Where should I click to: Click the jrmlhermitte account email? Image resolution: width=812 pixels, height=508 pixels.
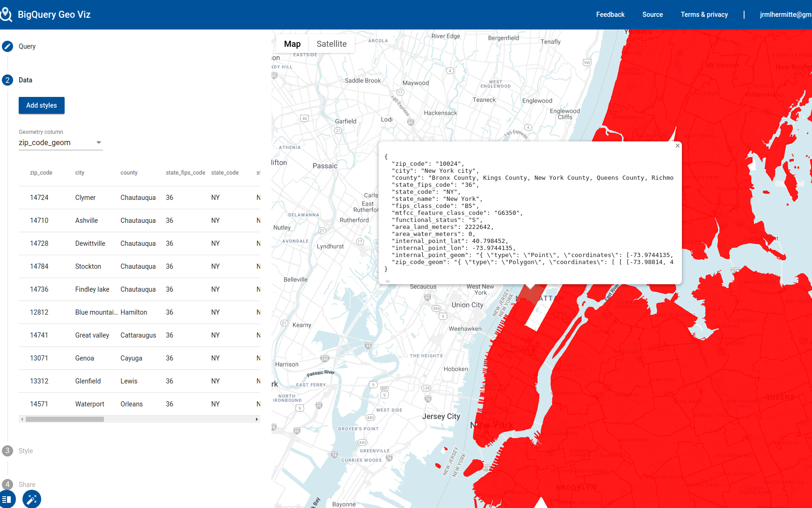785,15
